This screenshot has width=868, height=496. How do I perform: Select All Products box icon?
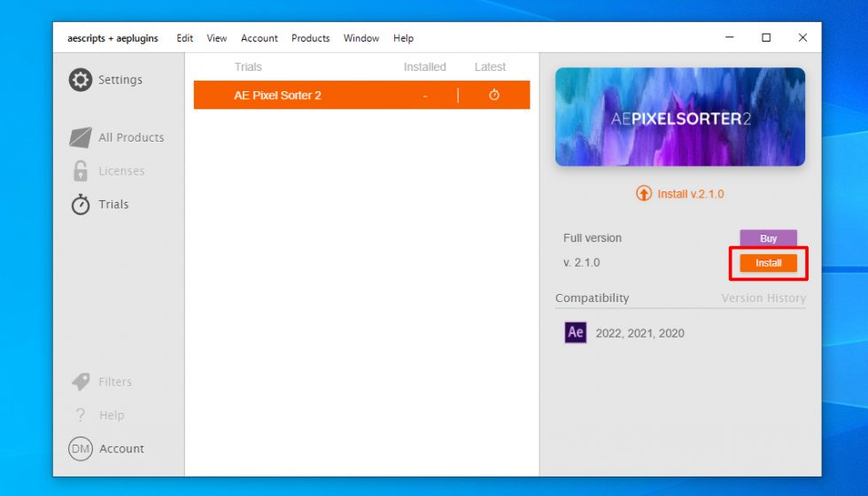(x=81, y=137)
